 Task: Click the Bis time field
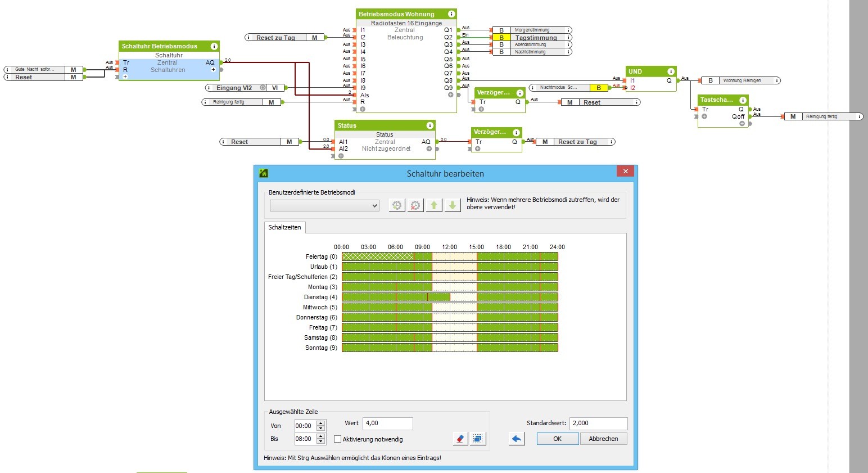pyautogui.click(x=305, y=439)
